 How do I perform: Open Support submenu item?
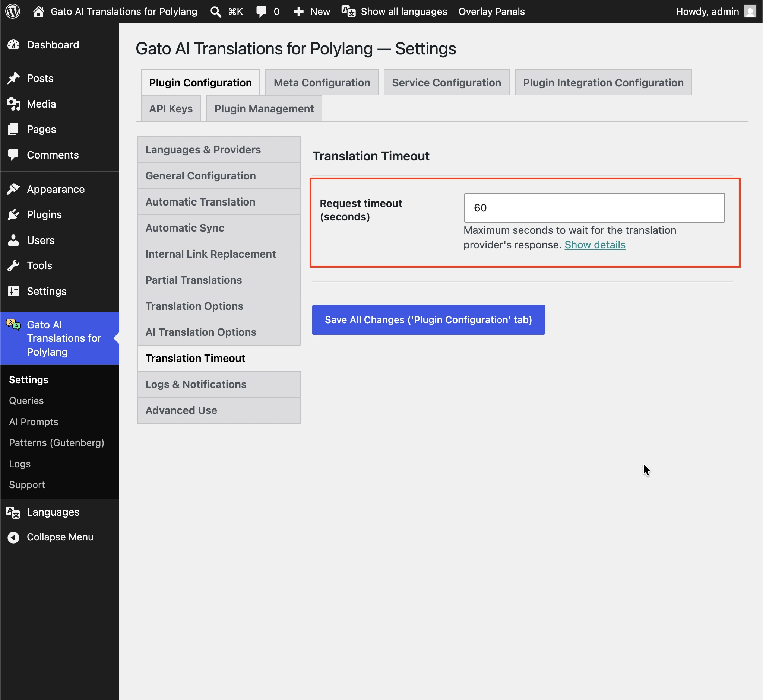(27, 485)
